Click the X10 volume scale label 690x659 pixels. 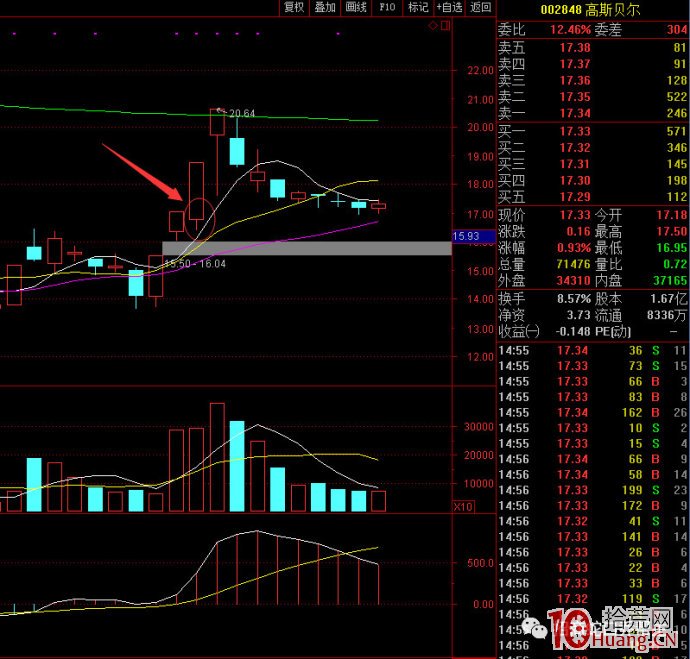coord(462,507)
